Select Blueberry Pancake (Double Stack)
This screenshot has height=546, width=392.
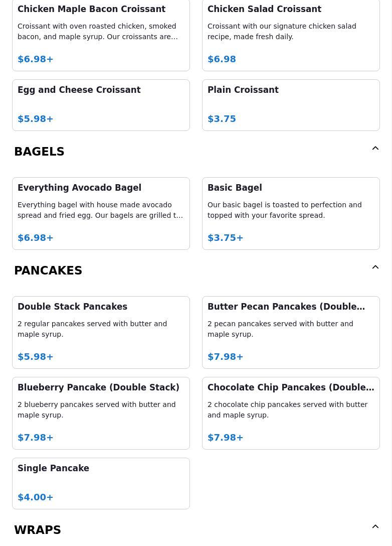pyautogui.click(x=101, y=414)
